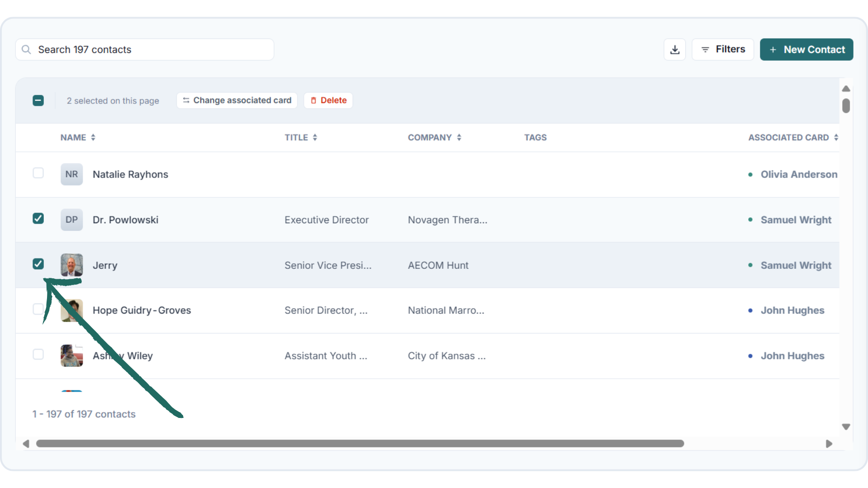Open Jerry's profile photo thumbnail
The width and height of the screenshot is (868, 488).
click(72, 265)
